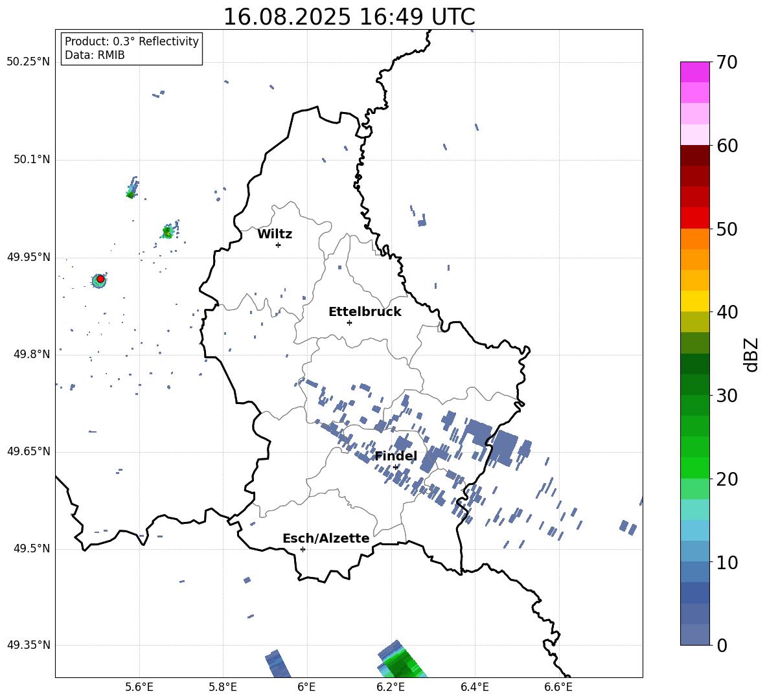Viewport: 767px width, 700px height.
Task: Click the 50.1°N latitude label
Action: 32,160
